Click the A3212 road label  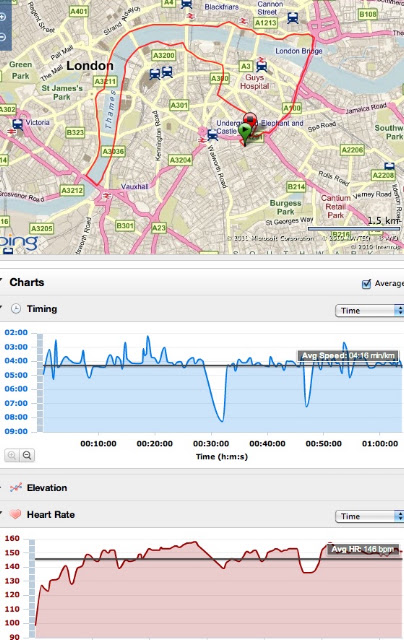72,190
